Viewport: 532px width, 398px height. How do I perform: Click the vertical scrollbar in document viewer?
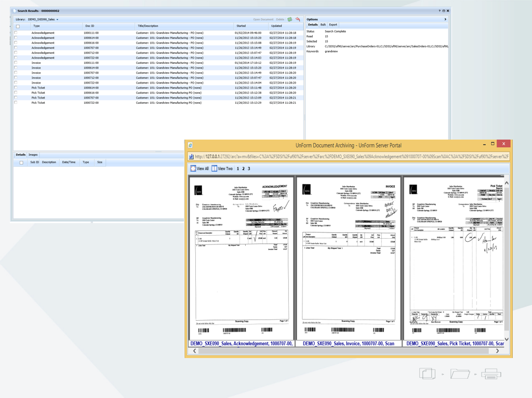pyautogui.click(x=507, y=259)
